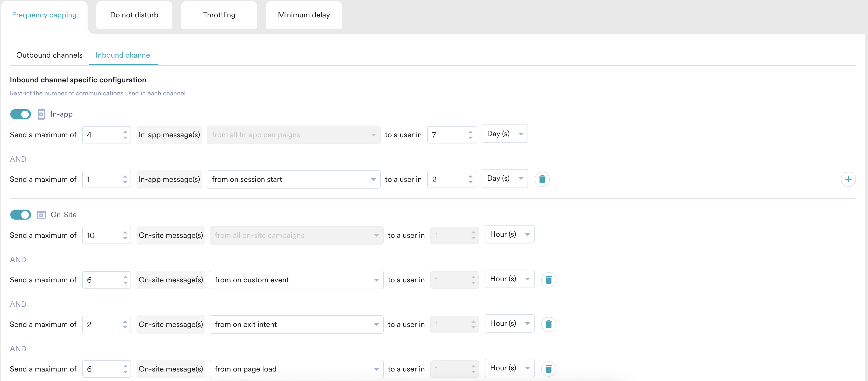Viewport: 868px width, 381px height.
Task: Add another In-app rule with plus icon
Action: (x=848, y=179)
